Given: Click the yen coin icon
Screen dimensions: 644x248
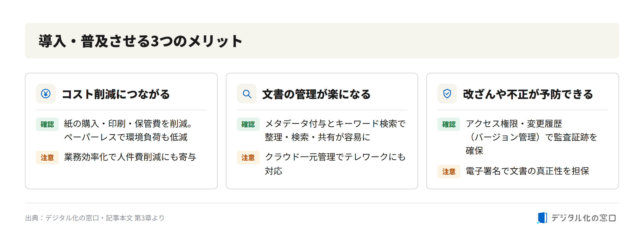Looking at the screenshot, I should click(x=46, y=94).
